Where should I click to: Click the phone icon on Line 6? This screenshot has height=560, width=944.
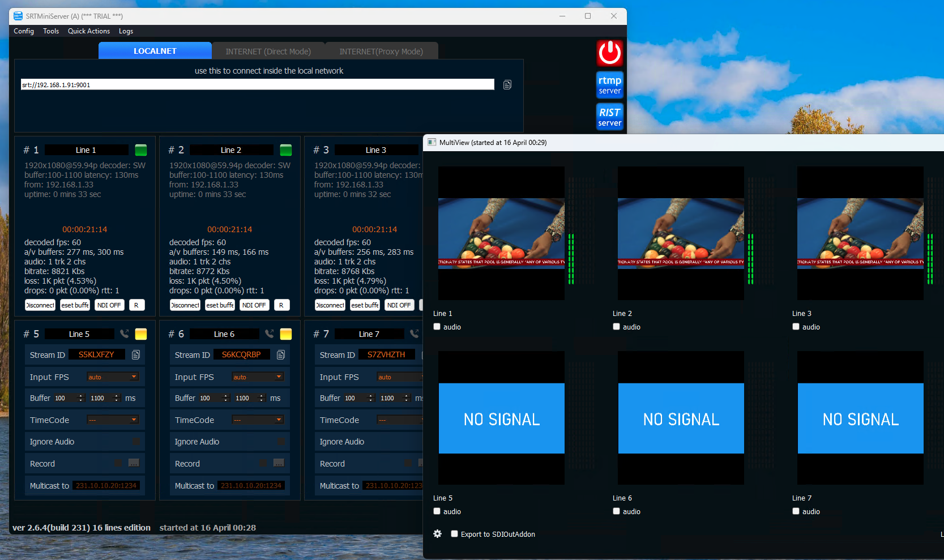coord(270,334)
